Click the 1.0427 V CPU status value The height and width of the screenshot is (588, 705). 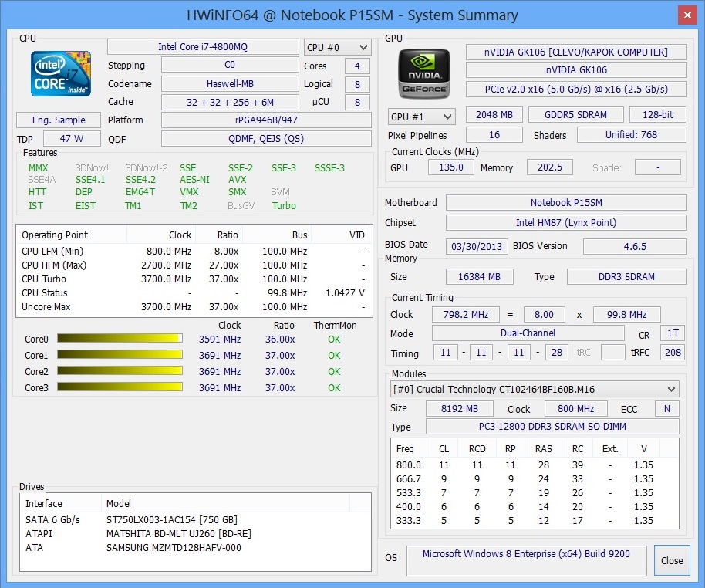(x=345, y=293)
